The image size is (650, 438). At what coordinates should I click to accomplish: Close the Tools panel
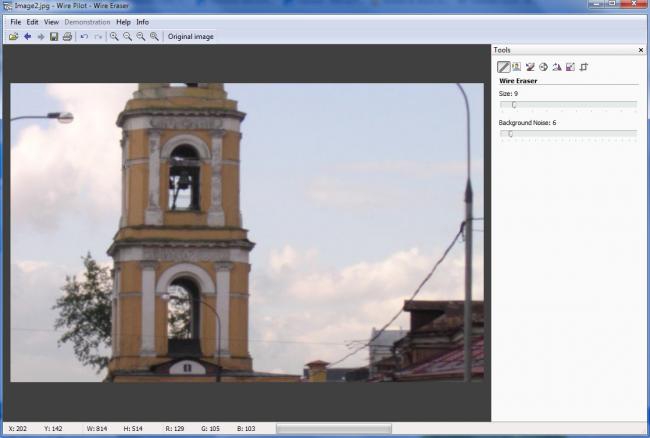click(641, 50)
